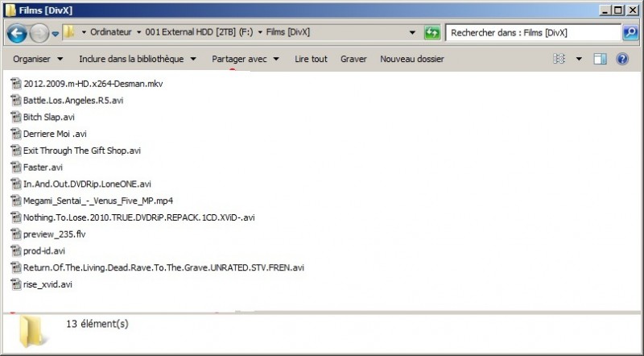Click the Forward navigation arrow button
Screen dimensions: 644x356
(39, 33)
